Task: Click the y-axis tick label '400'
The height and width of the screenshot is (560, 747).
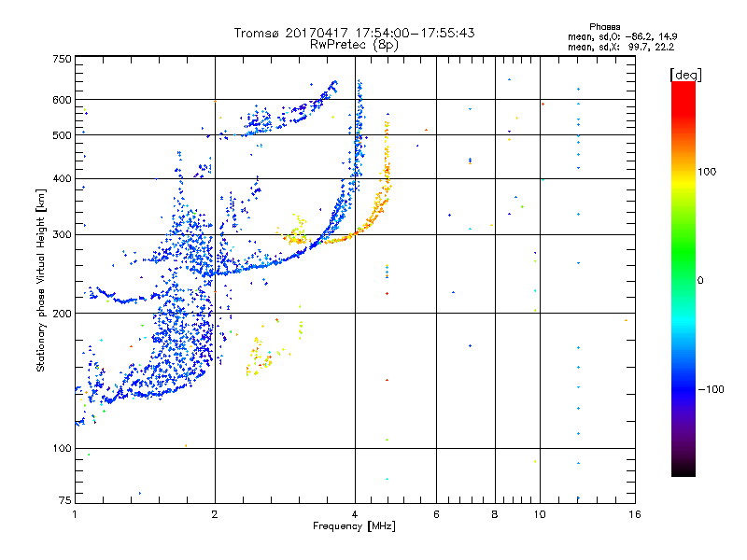Action: (62, 178)
